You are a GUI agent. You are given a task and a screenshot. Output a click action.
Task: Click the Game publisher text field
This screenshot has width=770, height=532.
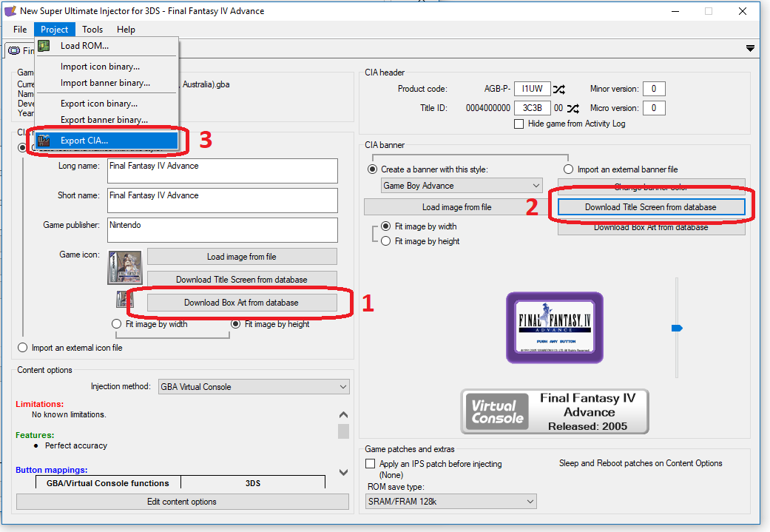[x=223, y=230]
